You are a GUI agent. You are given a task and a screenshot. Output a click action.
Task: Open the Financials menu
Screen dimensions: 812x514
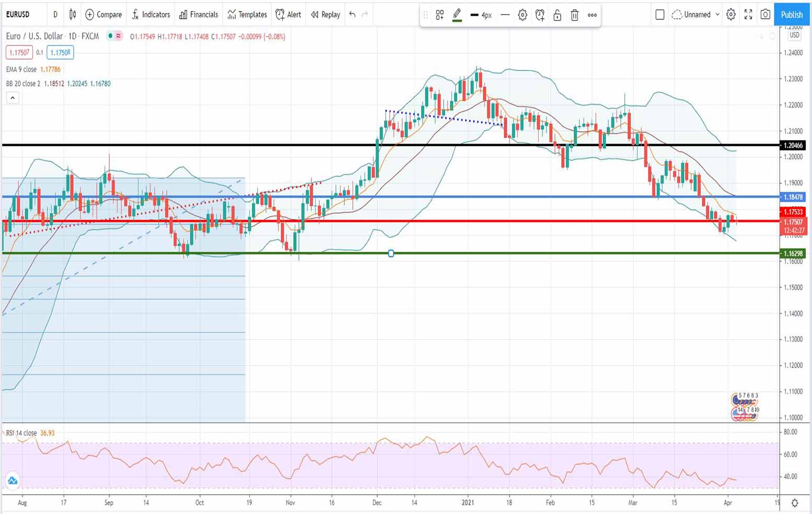tap(199, 15)
